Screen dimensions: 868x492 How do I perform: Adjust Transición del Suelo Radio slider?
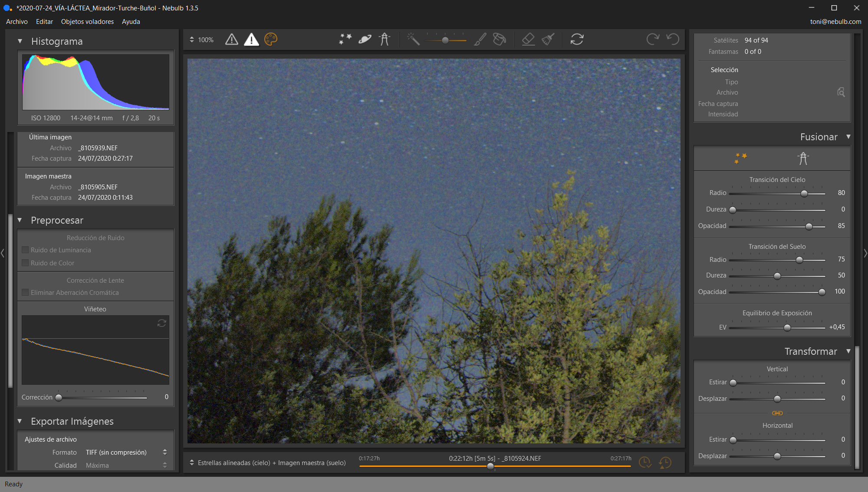pyautogui.click(x=799, y=260)
